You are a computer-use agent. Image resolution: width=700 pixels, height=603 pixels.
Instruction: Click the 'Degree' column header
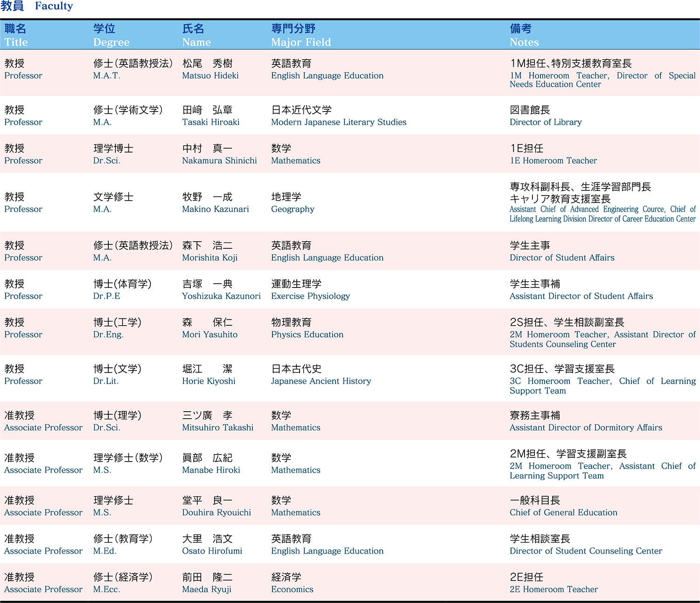(x=112, y=42)
